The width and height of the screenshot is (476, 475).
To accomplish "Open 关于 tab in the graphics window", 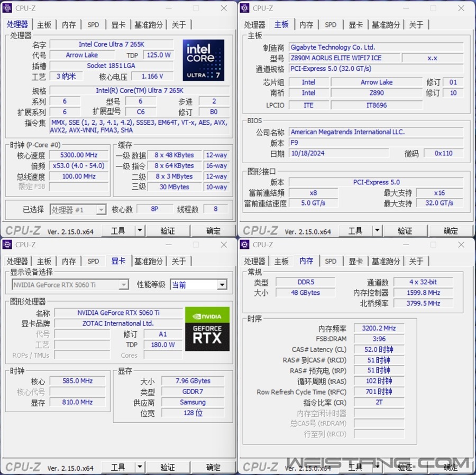I will pos(179,261).
